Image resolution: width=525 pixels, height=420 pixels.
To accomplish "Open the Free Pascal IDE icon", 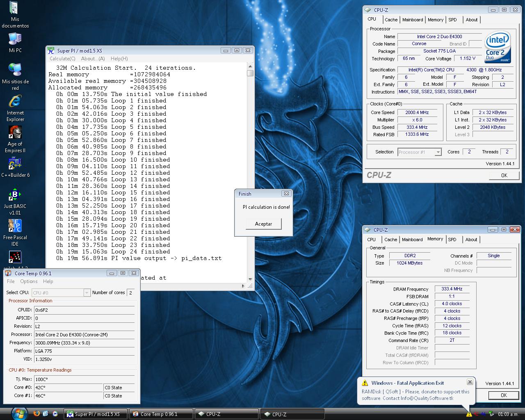I will (15, 233).
